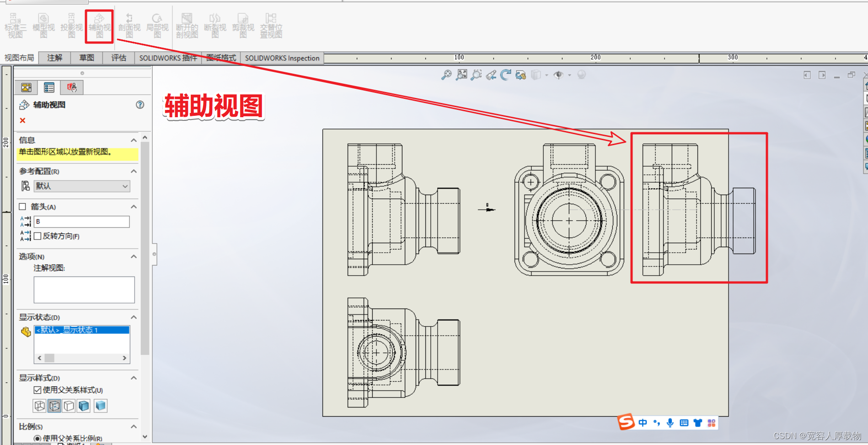The width and height of the screenshot is (868, 445).
Task: Click the 断裂视图 (Break View) tool
Action: click(x=215, y=26)
